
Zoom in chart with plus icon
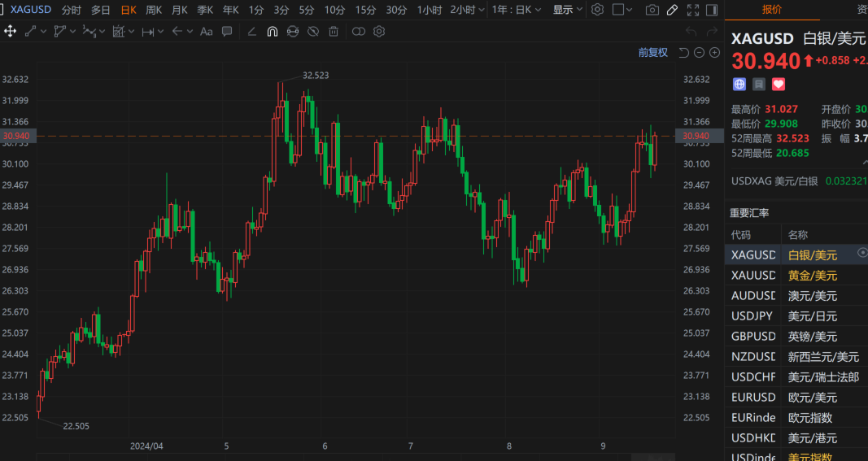click(714, 52)
